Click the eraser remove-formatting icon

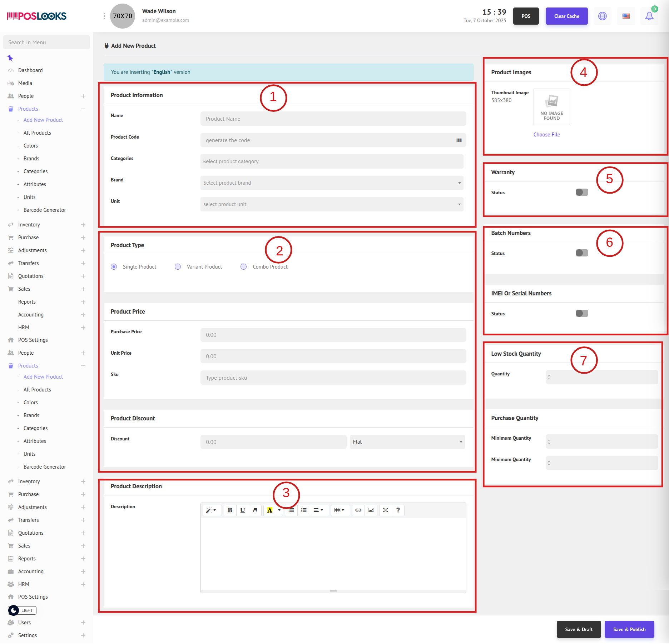(x=255, y=510)
